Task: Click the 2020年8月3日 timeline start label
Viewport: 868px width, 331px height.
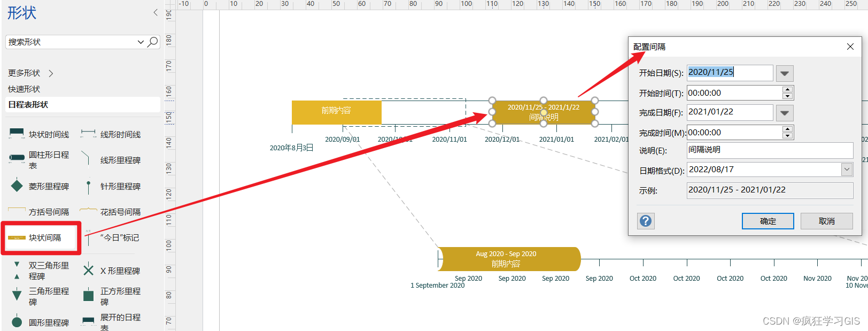Action: coord(291,148)
